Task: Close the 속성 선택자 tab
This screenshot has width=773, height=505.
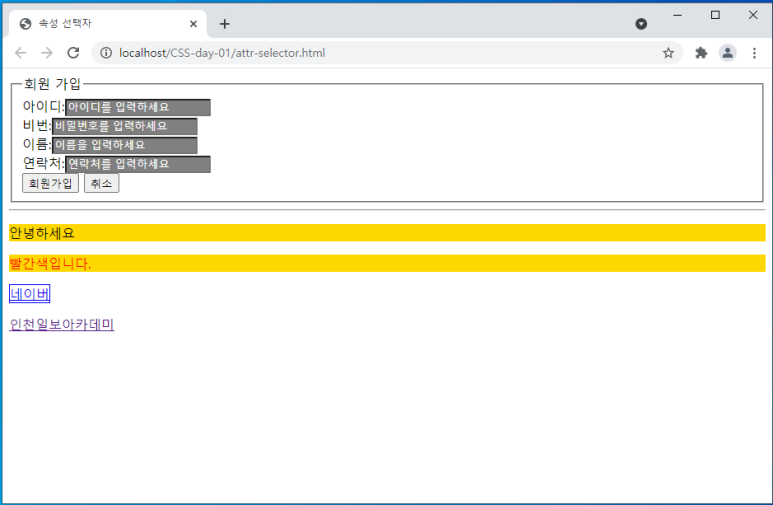Action: [x=193, y=24]
